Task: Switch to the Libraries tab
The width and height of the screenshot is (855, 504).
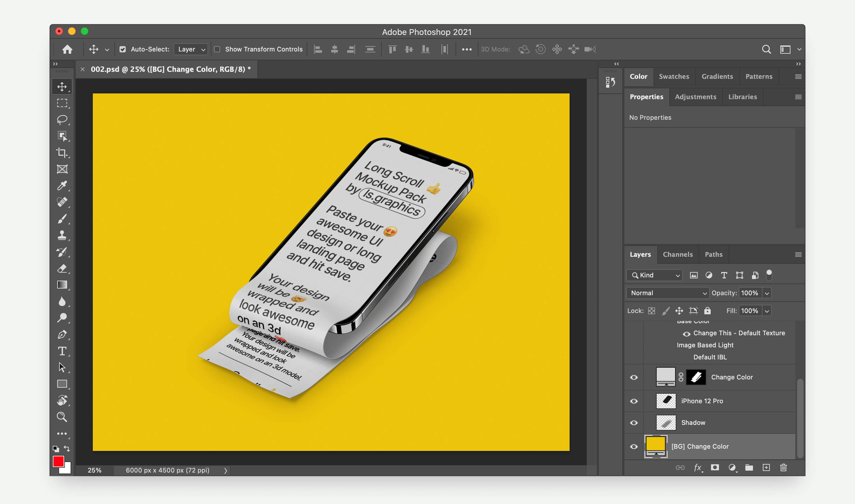Action: click(x=742, y=97)
